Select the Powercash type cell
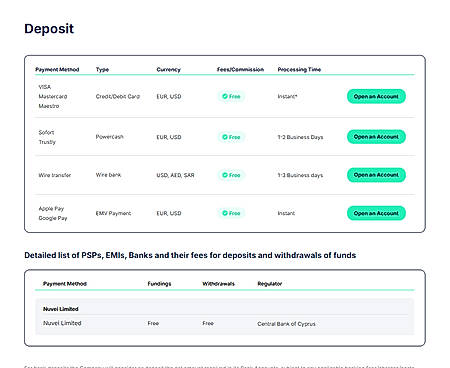This screenshot has height=368, width=450. (109, 137)
